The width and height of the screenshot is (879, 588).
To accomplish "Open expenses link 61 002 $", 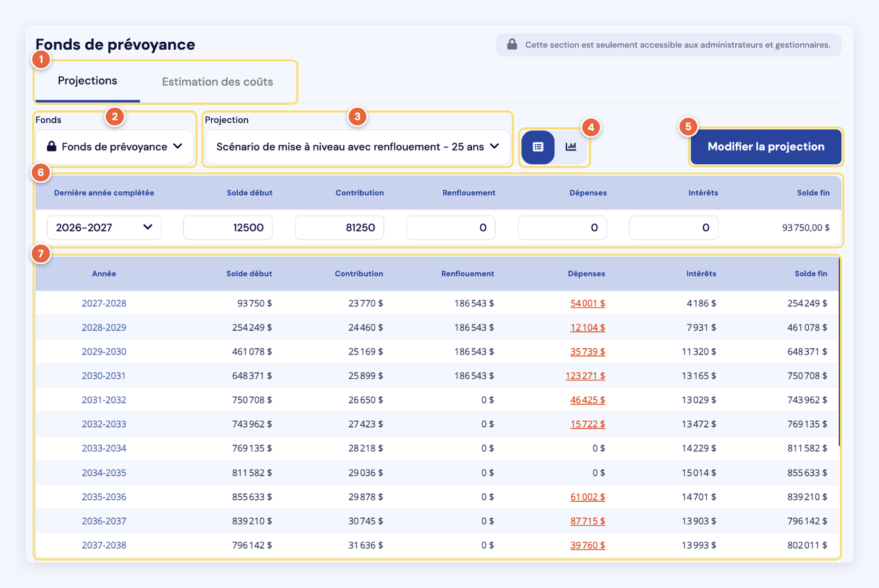I will (x=587, y=497).
